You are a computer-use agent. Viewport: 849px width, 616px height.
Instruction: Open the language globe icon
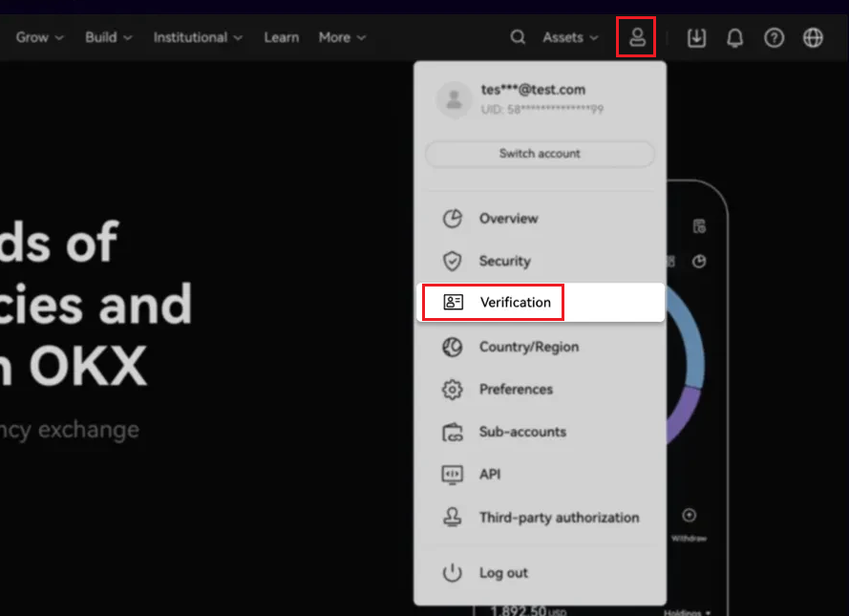coord(813,38)
